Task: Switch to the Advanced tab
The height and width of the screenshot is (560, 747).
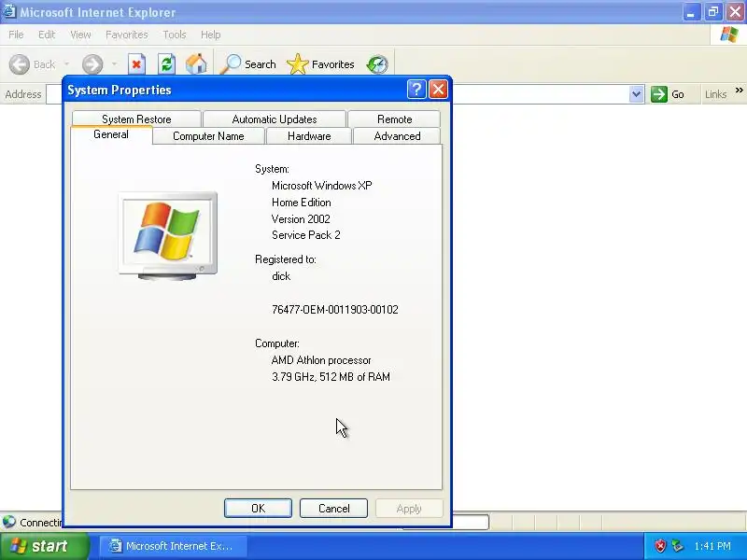Action: [x=398, y=135]
